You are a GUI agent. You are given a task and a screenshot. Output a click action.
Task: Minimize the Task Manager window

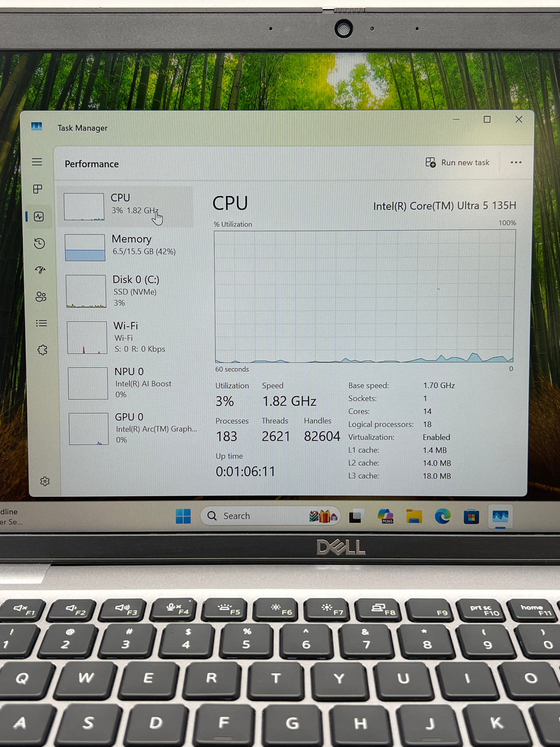[456, 119]
